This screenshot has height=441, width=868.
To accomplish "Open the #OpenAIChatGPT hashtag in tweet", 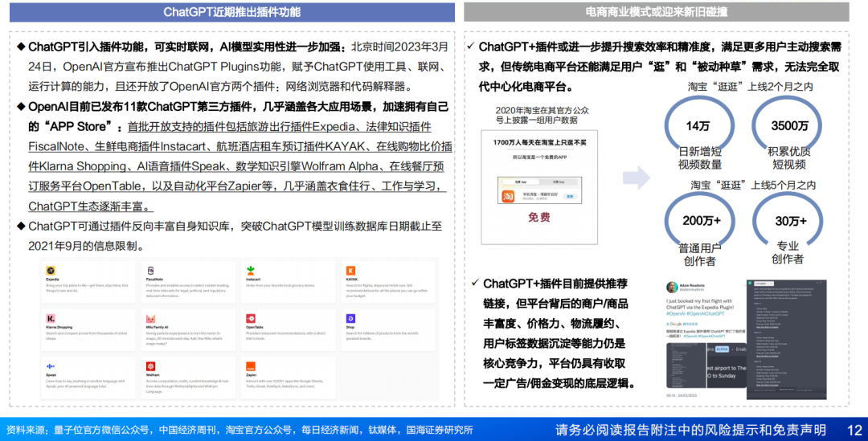I will (706, 314).
